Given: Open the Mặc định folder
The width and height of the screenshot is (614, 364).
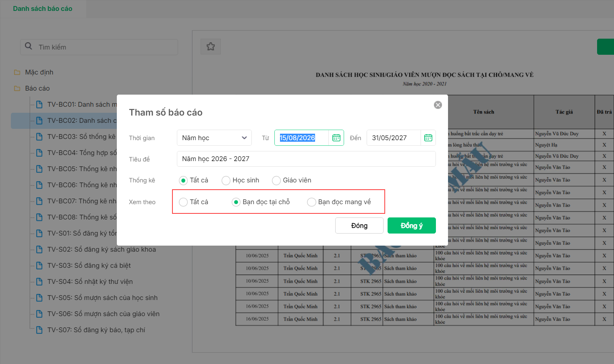Looking at the screenshot, I should (x=39, y=72).
